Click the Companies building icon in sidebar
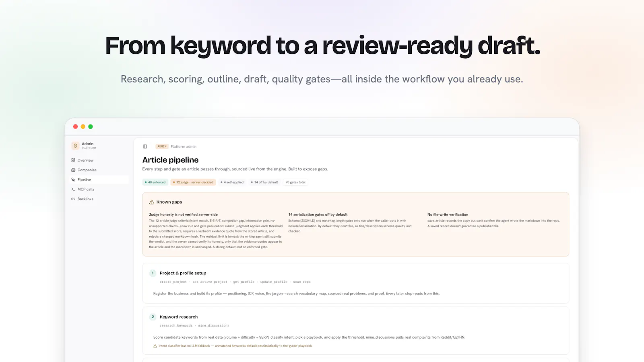644x362 pixels. pos(73,170)
